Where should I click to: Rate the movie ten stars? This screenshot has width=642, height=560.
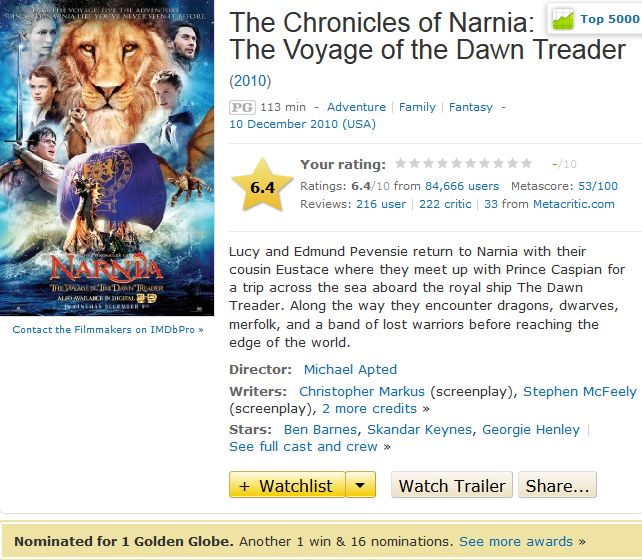pos(527,164)
